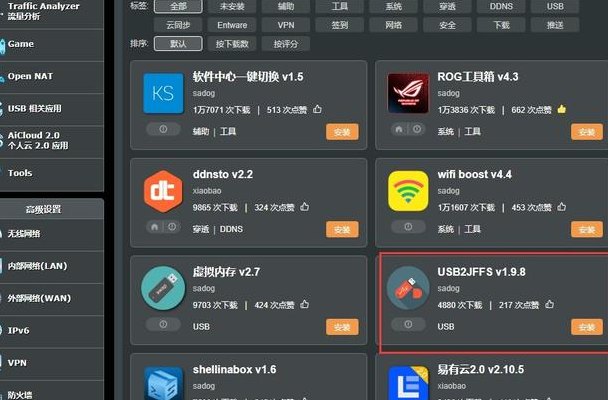The width and height of the screenshot is (608, 400).
Task: Like wifi boost with thumbs-up icon
Action: point(561,207)
